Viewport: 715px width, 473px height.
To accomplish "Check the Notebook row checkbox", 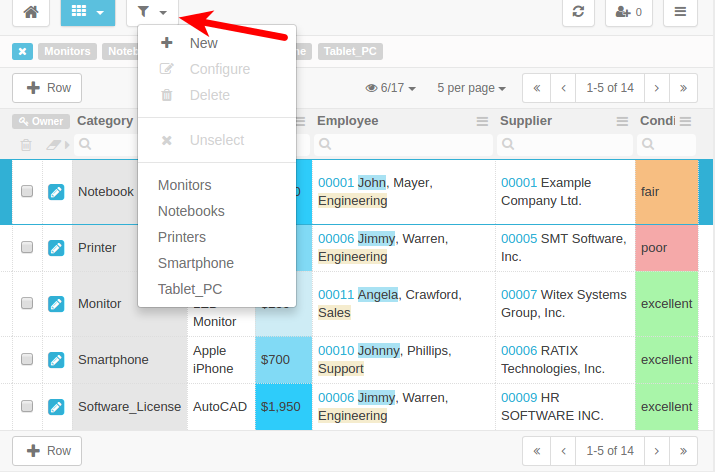I will click(x=27, y=191).
